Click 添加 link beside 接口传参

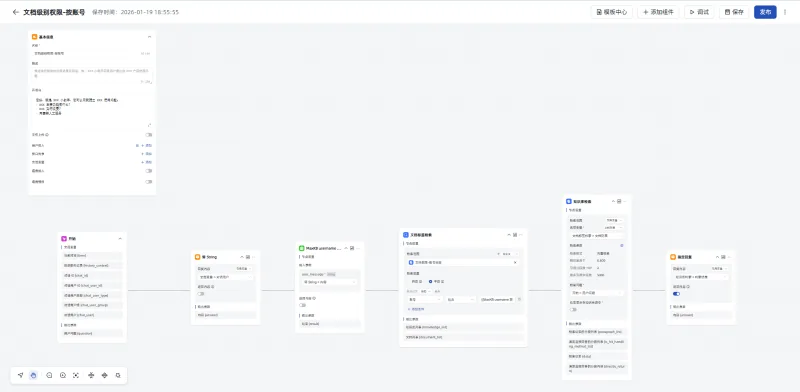pos(147,154)
